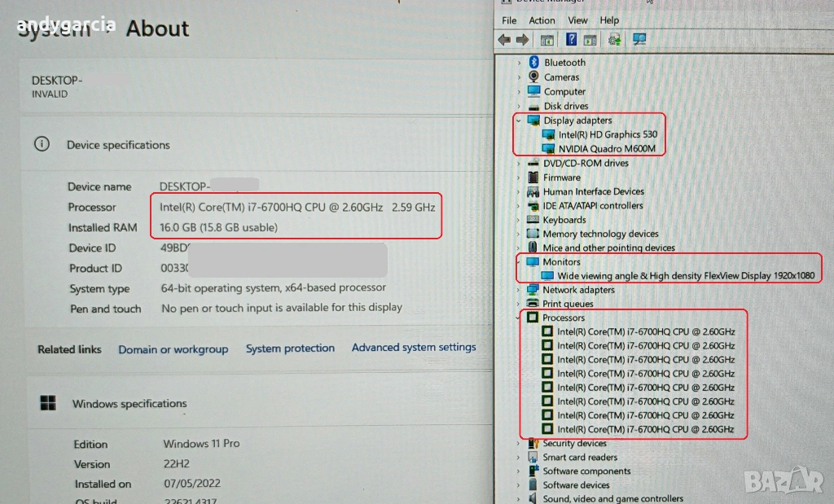Select NVIDIA Quadro M600M device
Viewport: 834px width, 504px height.
tap(607, 149)
